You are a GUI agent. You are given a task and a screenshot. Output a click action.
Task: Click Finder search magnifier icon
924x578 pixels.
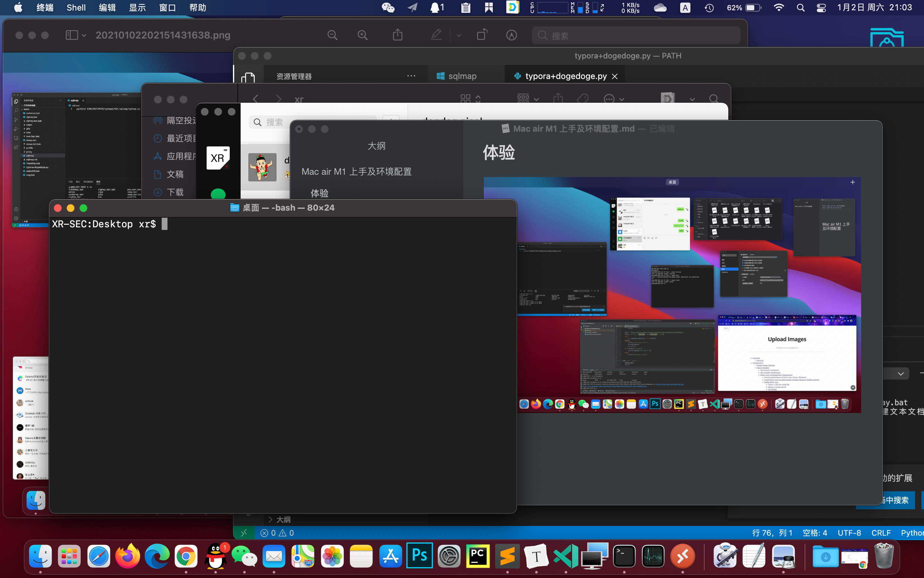714,99
